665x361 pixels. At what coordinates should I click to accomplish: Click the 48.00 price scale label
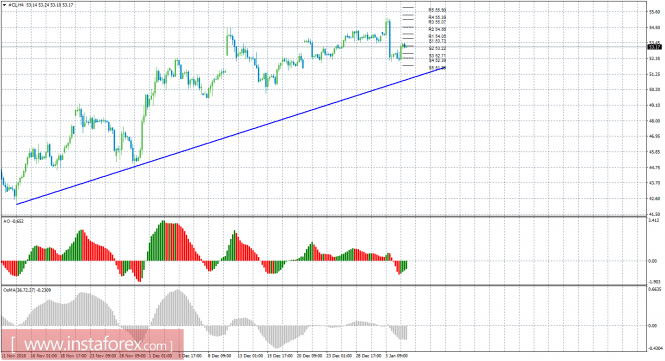[654, 121]
